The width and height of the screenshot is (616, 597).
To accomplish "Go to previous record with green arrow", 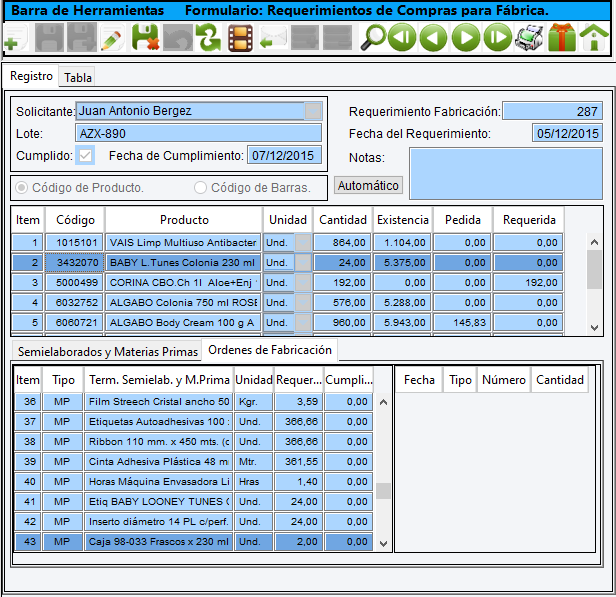I will tap(434, 38).
